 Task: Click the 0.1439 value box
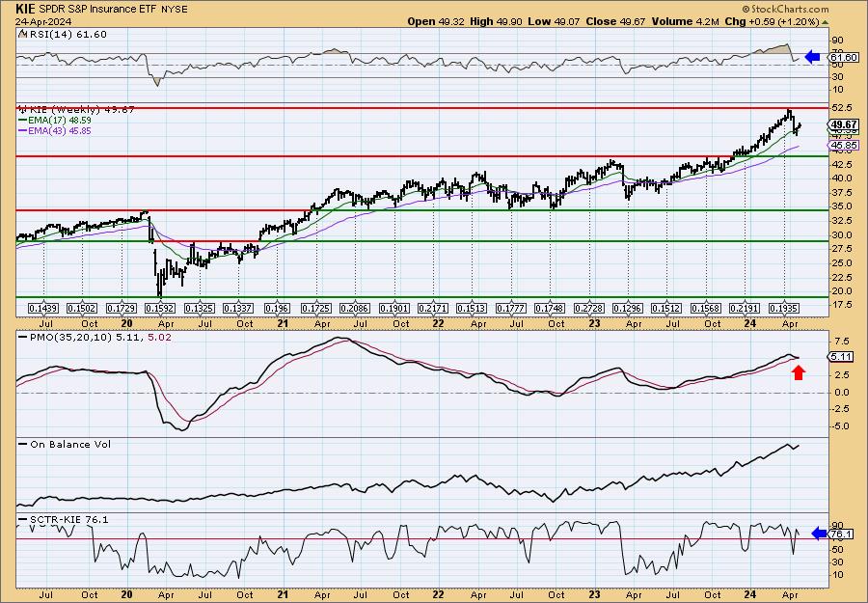coord(43,308)
